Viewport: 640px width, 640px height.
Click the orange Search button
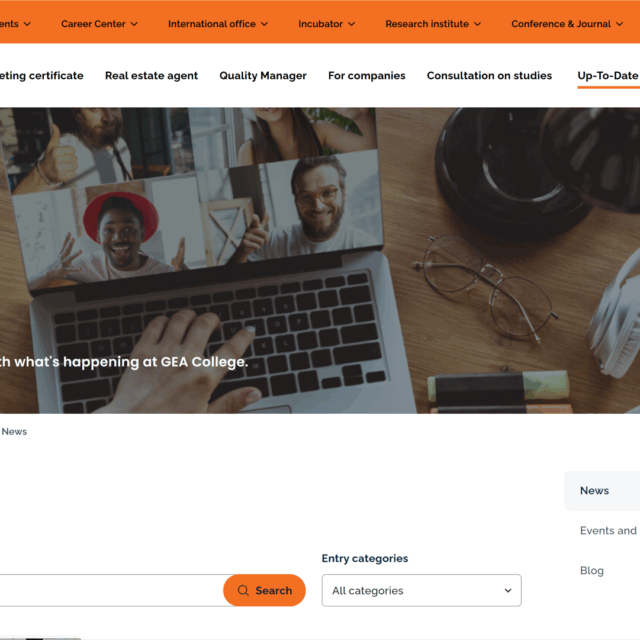264,590
